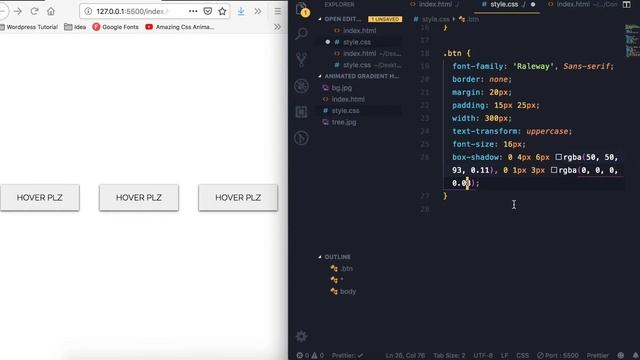The width and height of the screenshot is (640, 360).
Task: Open the Amazing Css Anima bookmark
Action: [180, 27]
